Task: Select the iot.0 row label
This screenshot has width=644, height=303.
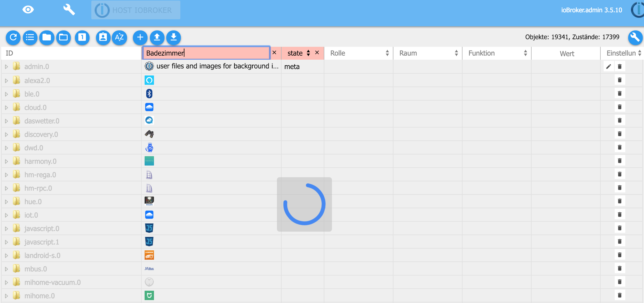Action: [31, 215]
